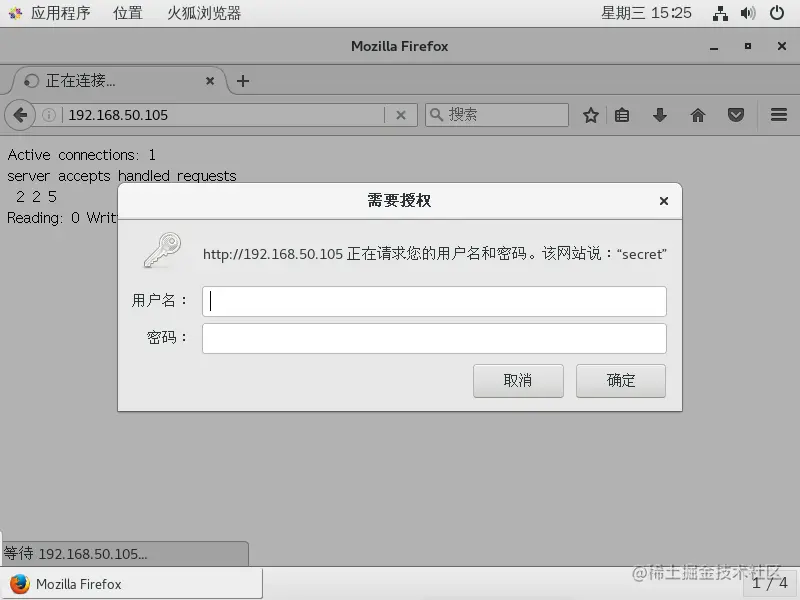Open a new tab with plus button
The width and height of the screenshot is (800, 600).
click(243, 81)
